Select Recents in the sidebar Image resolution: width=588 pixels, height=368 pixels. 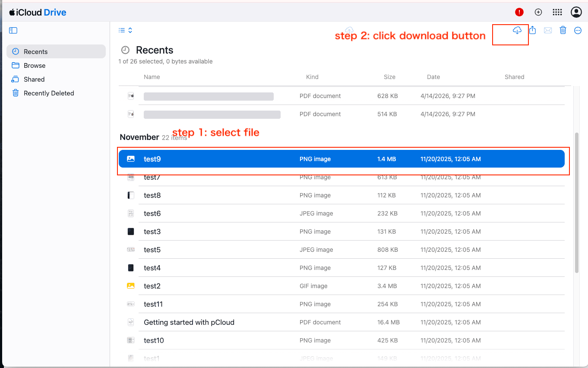click(56, 51)
